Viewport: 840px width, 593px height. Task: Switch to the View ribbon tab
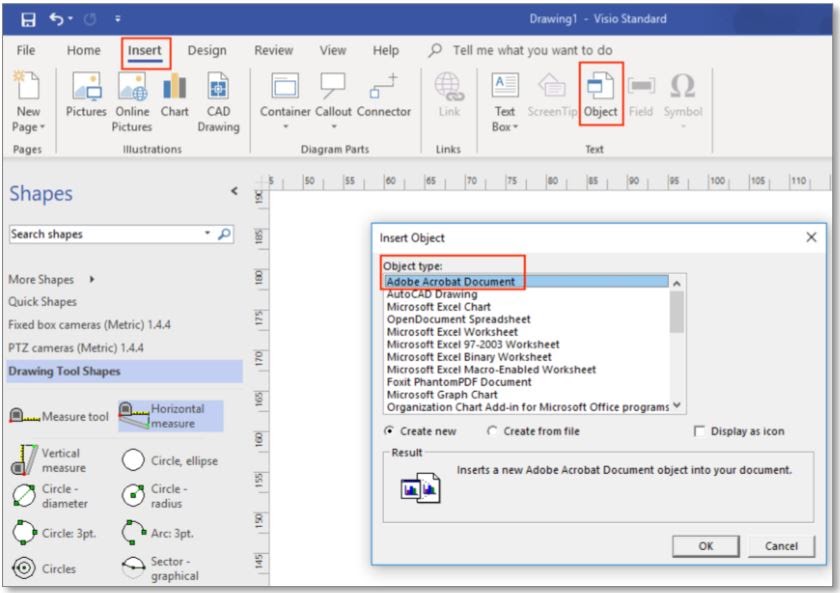click(333, 50)
